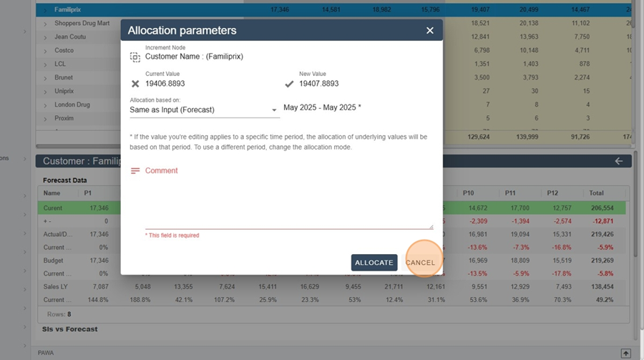Close the Allocation parameters dialog

coord(429,30)
